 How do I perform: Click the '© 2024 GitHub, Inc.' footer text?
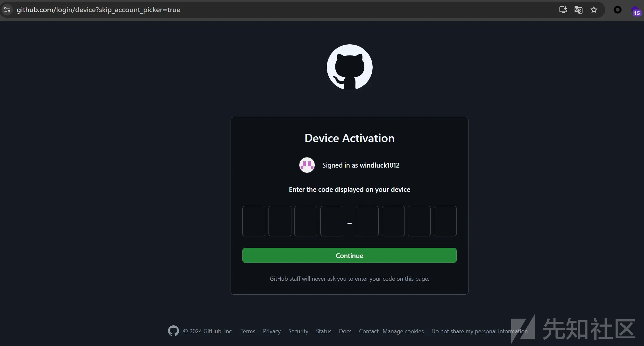click(x=208, y=331)
